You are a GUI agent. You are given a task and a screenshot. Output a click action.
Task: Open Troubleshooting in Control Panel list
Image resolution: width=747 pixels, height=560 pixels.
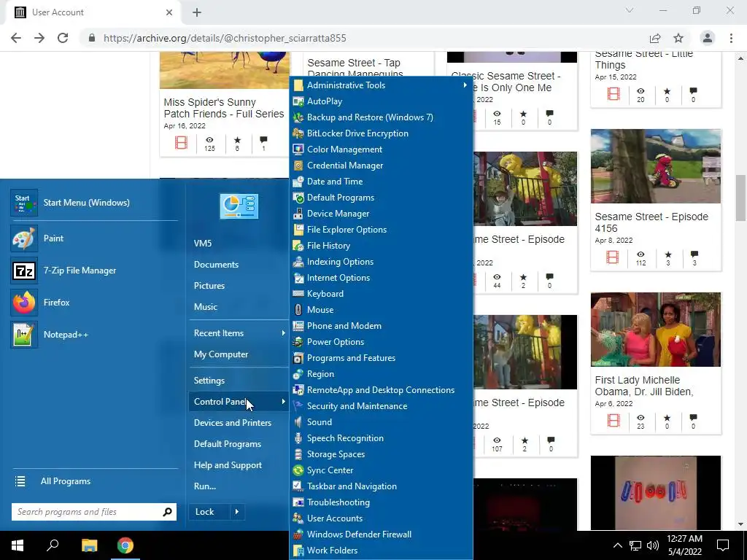[338, 502]
